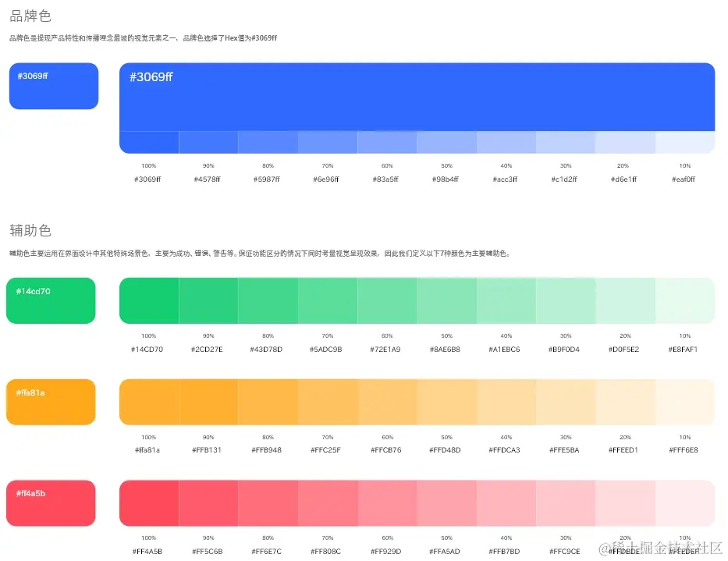Viewport: 728px width, 561px height.
Task: Click the #eaf0ff hex label
Action: coord(684,179)
